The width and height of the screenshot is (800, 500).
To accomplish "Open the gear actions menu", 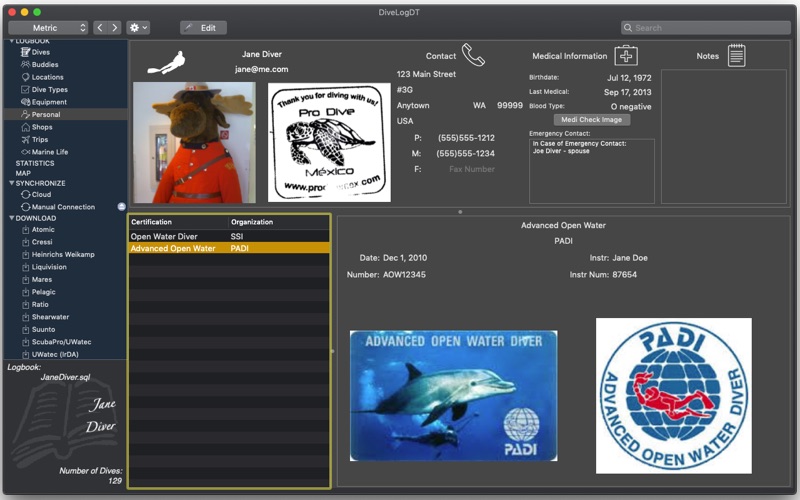I will coord(138,28).
